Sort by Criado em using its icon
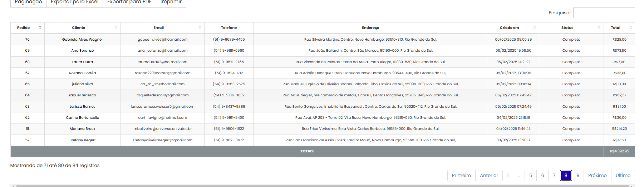 coord(535,28)
